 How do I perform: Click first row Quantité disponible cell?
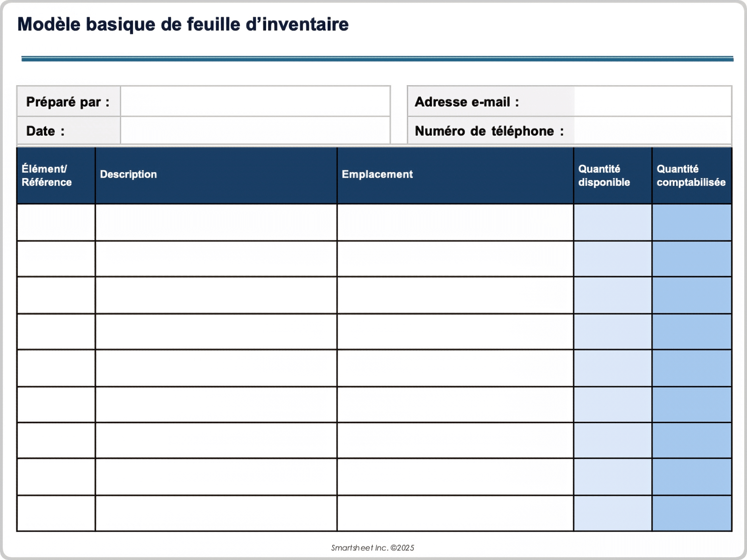click(612, 222)
